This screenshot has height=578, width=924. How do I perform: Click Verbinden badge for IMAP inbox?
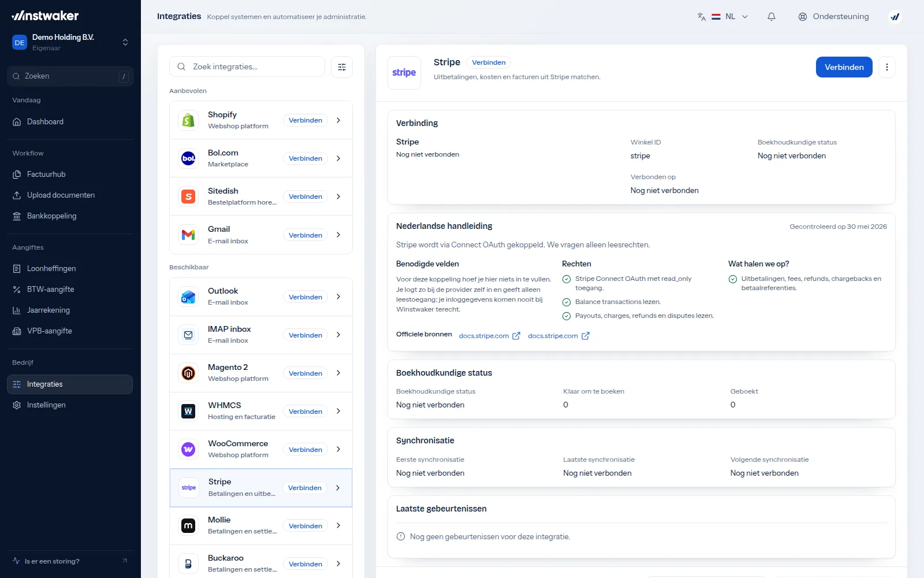tap(305, 335)
